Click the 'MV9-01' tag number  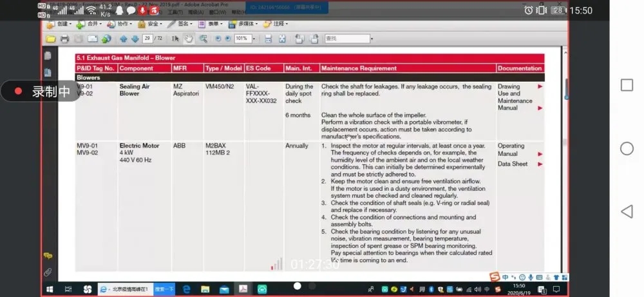[88, 146]
